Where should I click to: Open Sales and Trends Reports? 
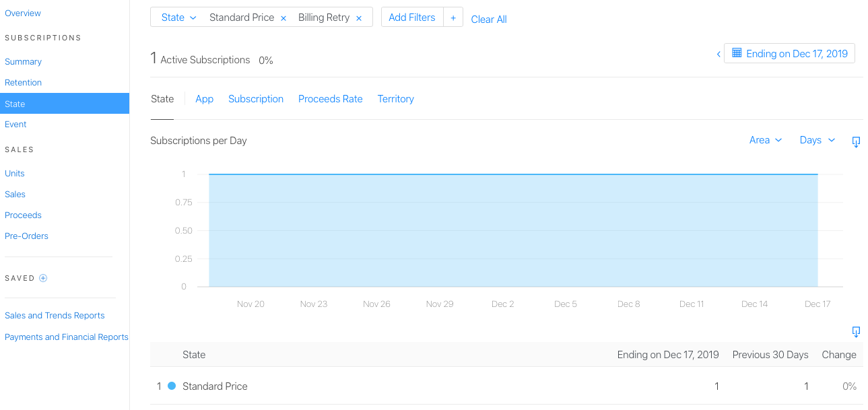[55, 316]
